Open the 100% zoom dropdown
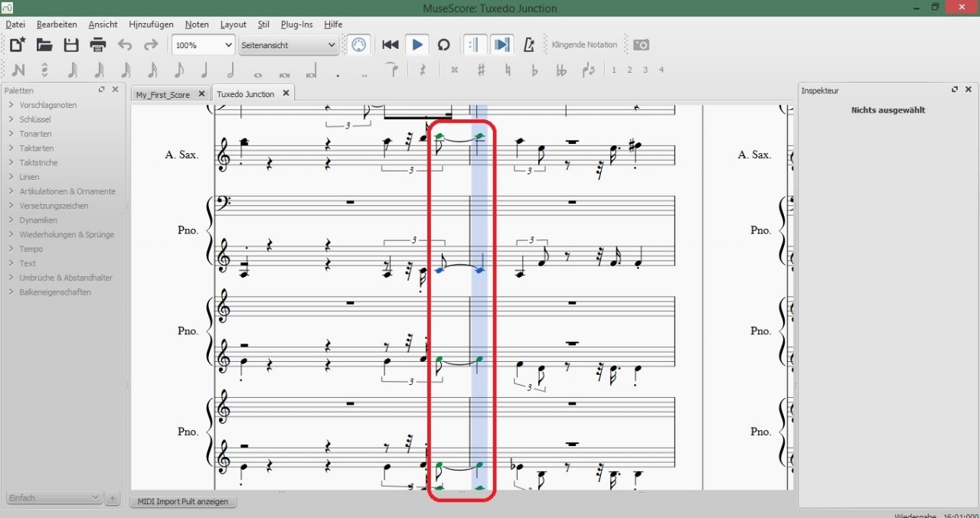This screenshot has height=518, width=980. click(x=203, y=45)
